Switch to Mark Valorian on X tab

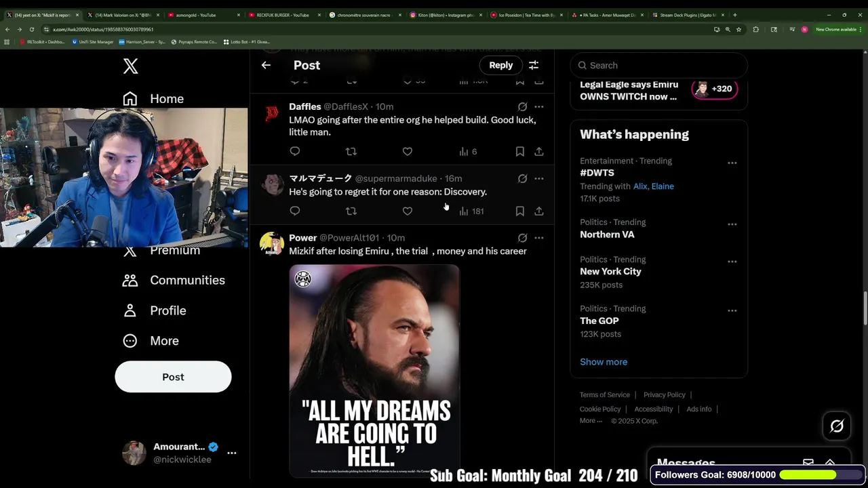tap(123, 15)
